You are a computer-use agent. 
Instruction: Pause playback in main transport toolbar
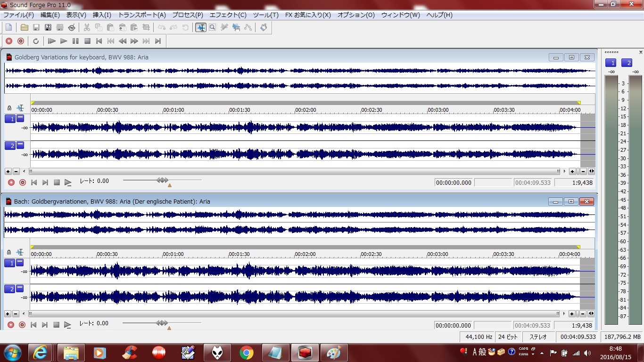[x=75, y=41]
